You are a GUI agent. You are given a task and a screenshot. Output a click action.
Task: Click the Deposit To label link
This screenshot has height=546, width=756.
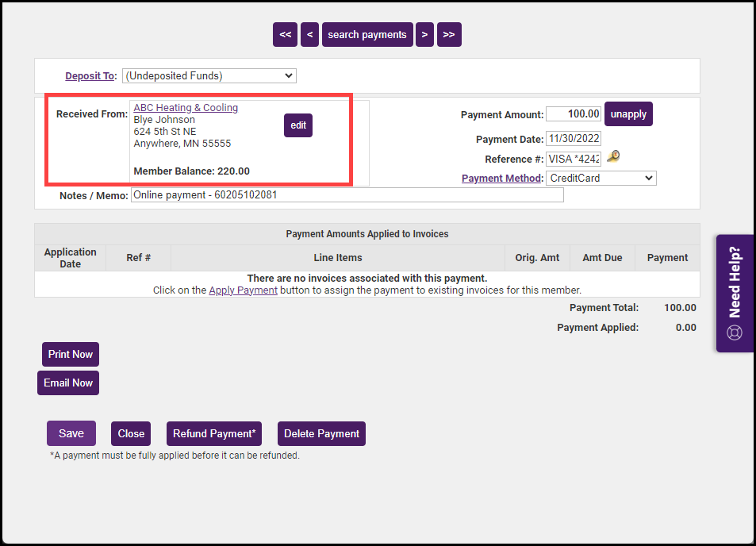(90, 76)
